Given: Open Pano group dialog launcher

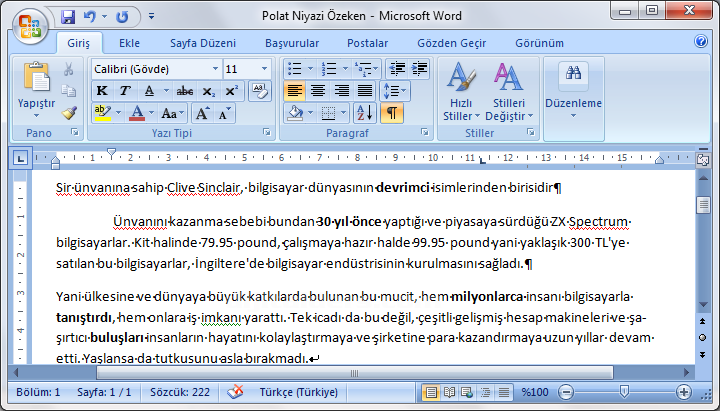Looking at the screenshot, I should click(x=74, y=133).
